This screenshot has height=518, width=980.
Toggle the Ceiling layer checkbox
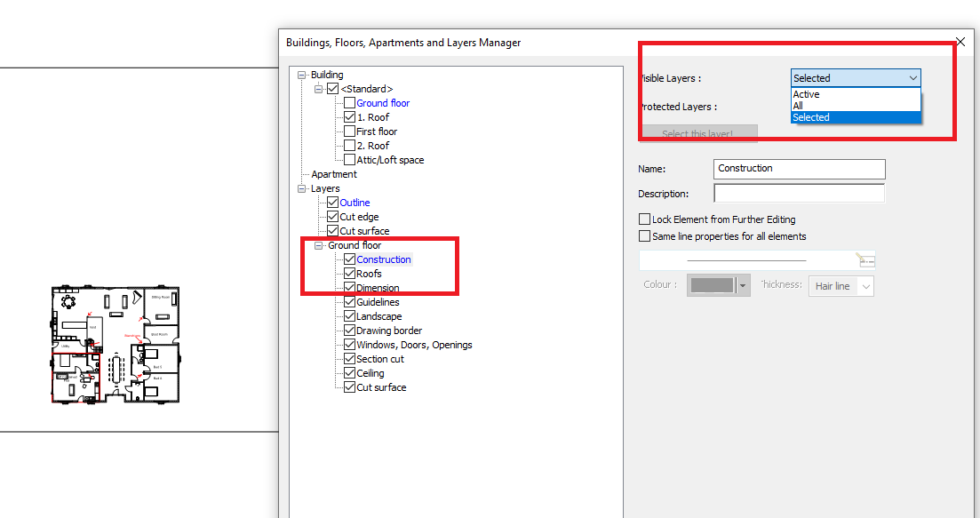coord(350,373)
